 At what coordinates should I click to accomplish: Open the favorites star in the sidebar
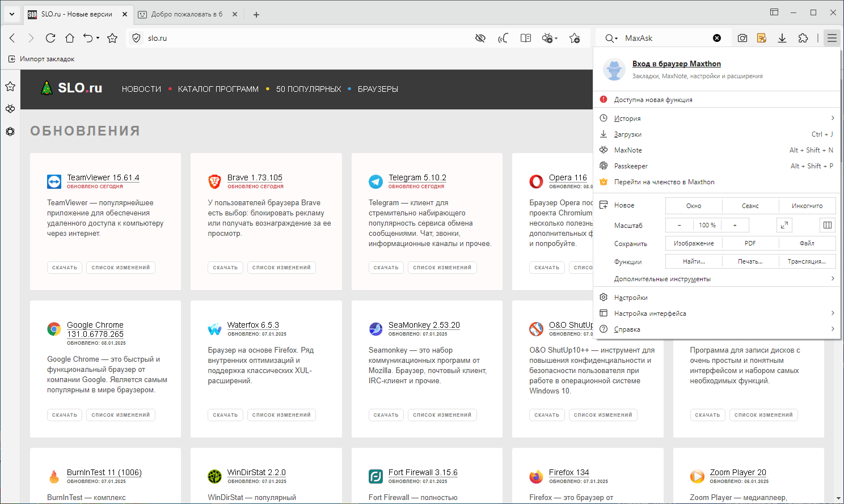tap(10, 87)
